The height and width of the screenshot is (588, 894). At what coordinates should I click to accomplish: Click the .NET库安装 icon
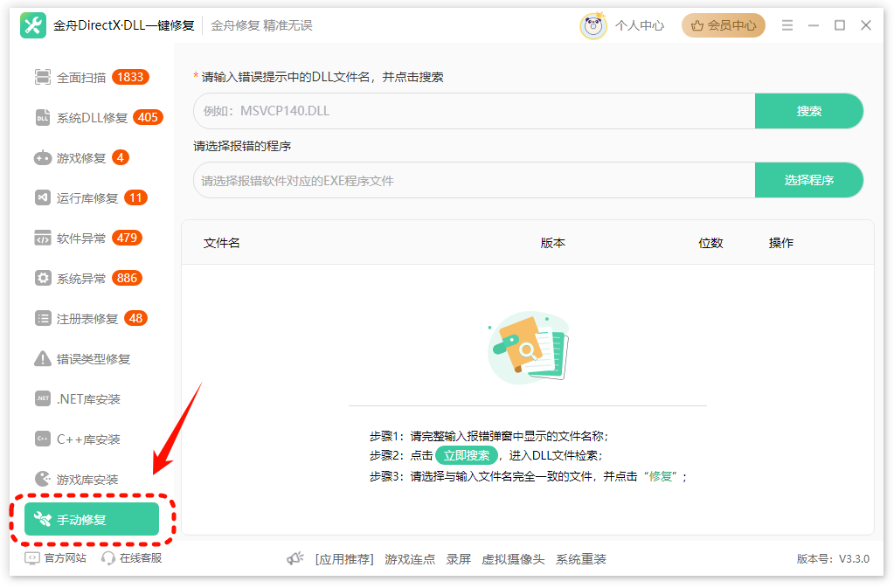(43, 398)
